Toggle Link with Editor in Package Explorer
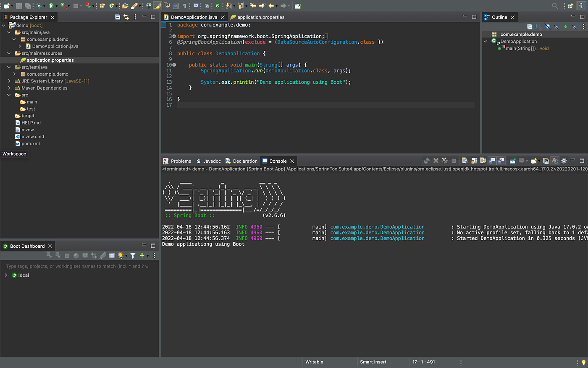The image size is (588, 368). tap(126, 17)
